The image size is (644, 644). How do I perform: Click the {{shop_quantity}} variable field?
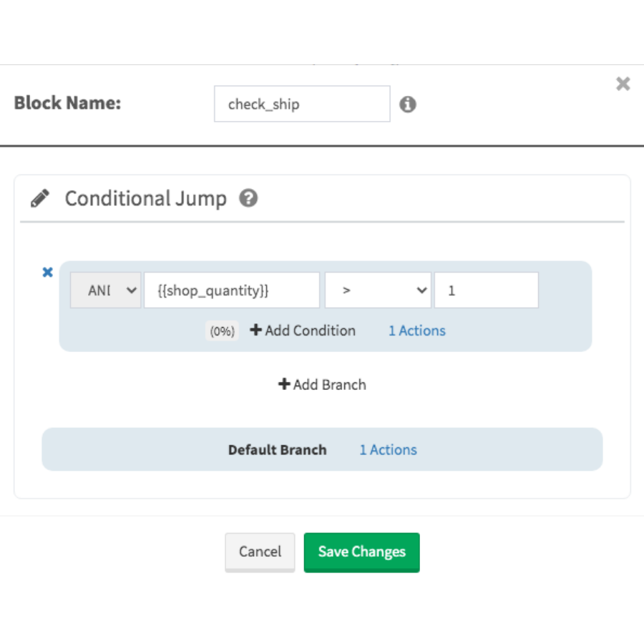pos(231,291)
